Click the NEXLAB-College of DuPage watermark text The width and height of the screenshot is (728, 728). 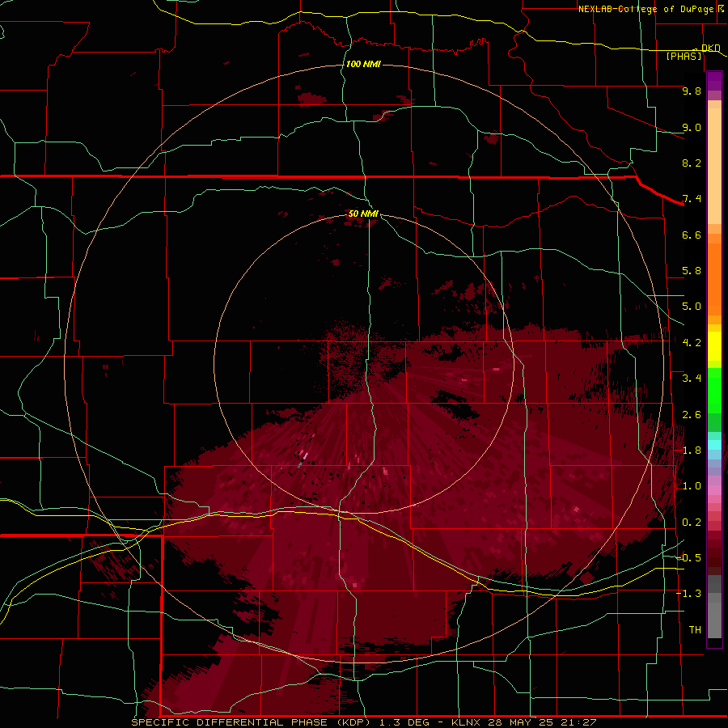click(x=651, y=9)
